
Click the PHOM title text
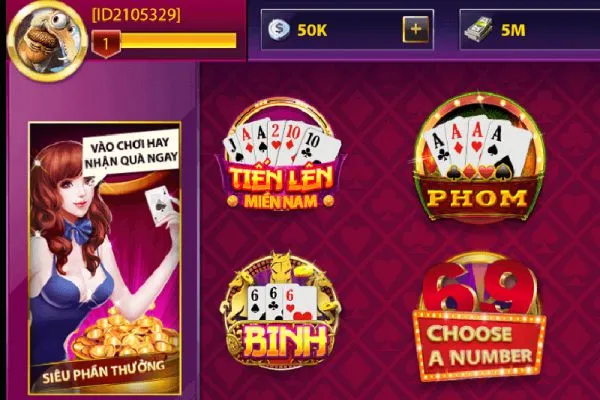(478, 198)
